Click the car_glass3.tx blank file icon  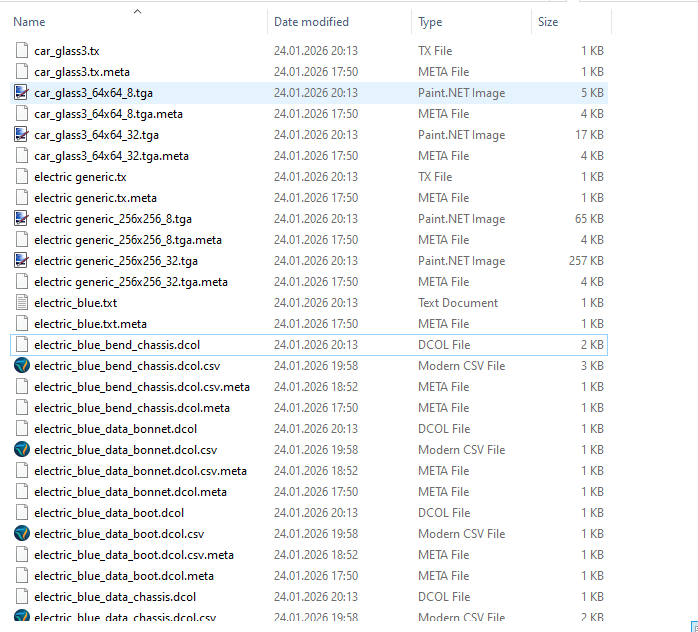22,51
